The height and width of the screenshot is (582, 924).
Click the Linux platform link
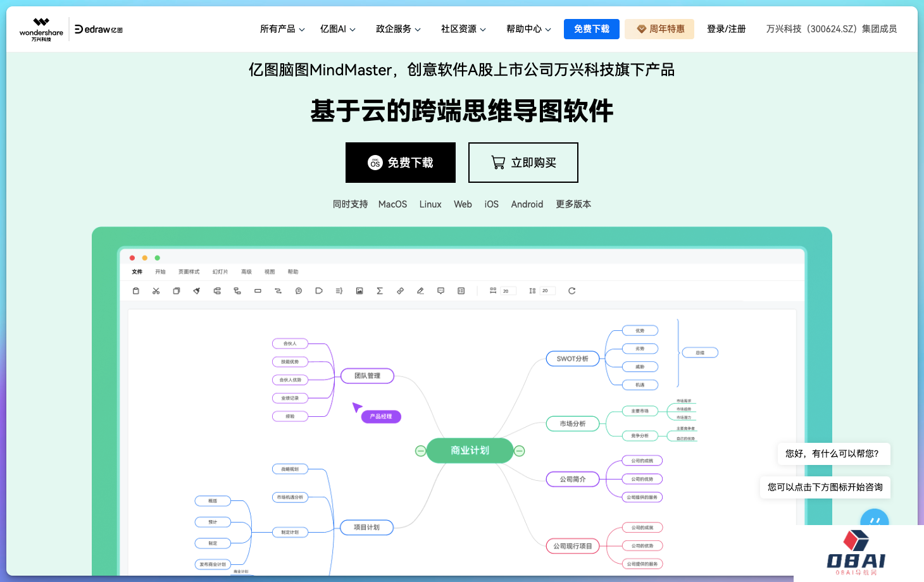click(x=430, y=204)
